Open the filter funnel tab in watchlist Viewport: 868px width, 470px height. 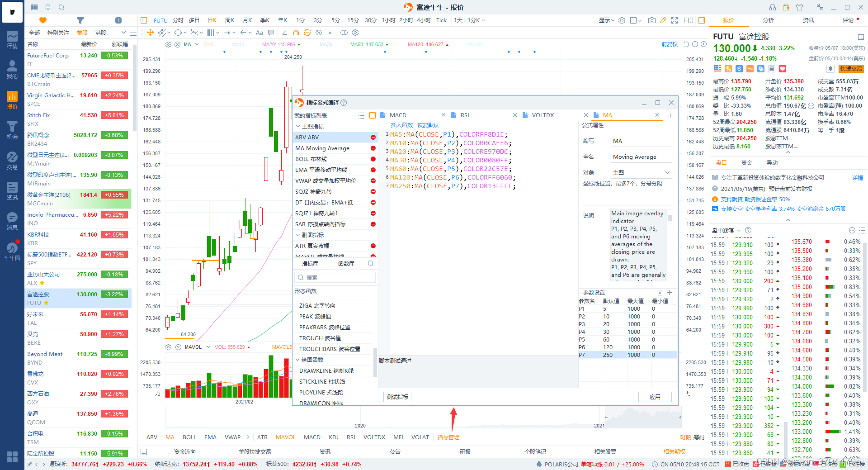pos(80,20)
